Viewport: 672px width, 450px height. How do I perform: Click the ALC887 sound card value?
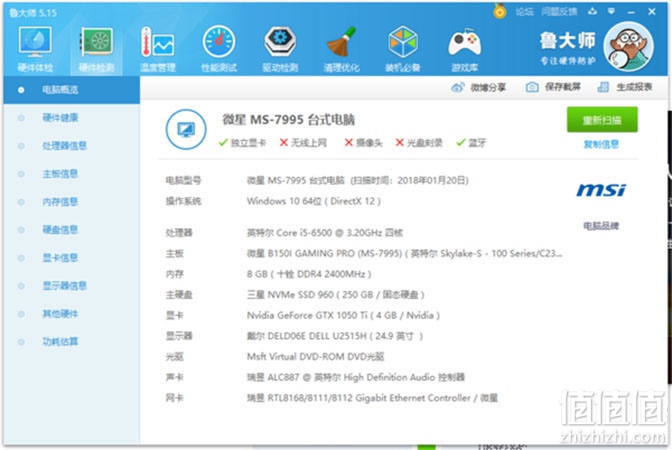(x=356, y=377)
